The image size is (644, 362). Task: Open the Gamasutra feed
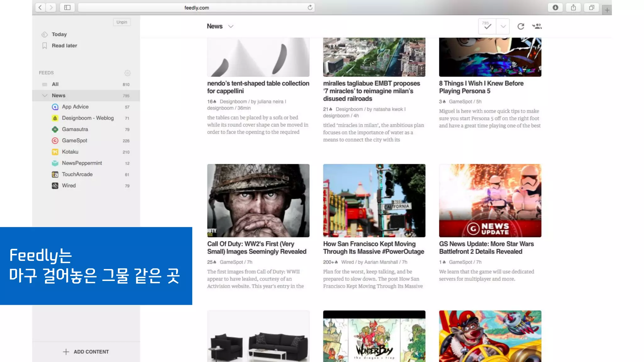pyautogui.click(x=86, y=129)
